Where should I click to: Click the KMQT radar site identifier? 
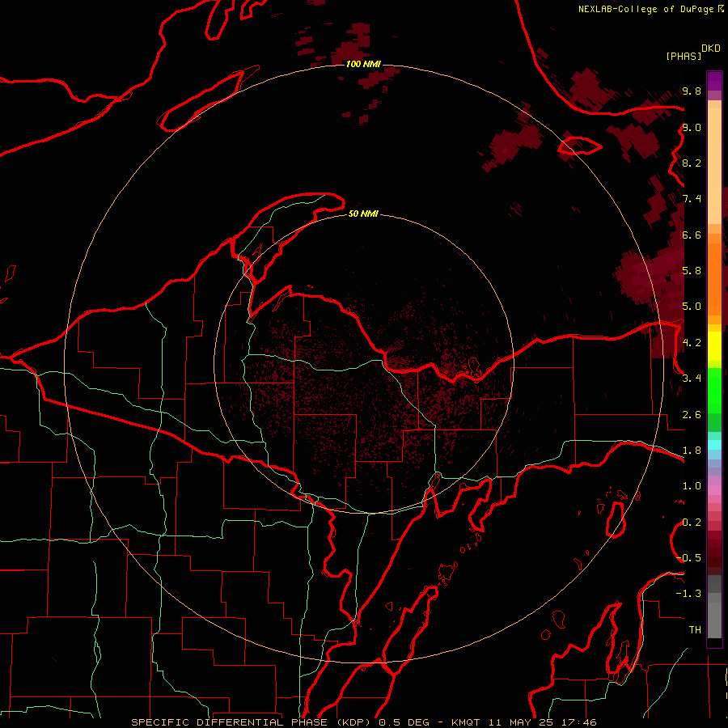pyautogui.click(x=467, y=722)
